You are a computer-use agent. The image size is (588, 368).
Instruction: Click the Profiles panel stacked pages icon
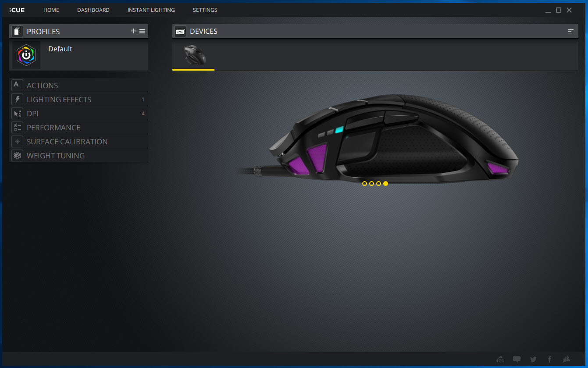click(17, 31)
